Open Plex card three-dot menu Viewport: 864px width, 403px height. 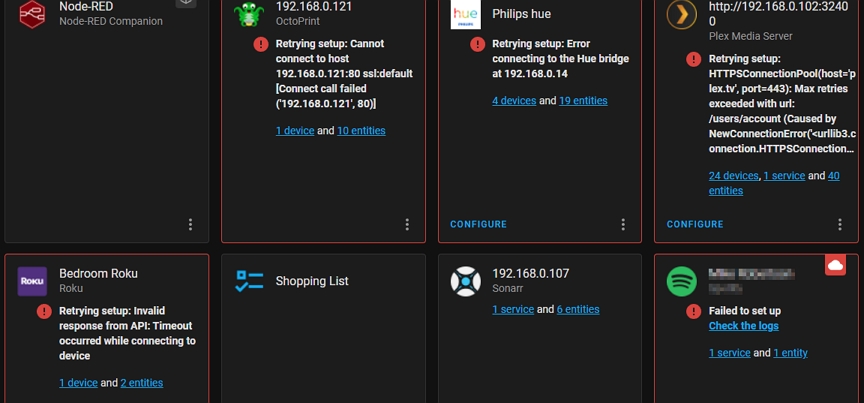840,224
